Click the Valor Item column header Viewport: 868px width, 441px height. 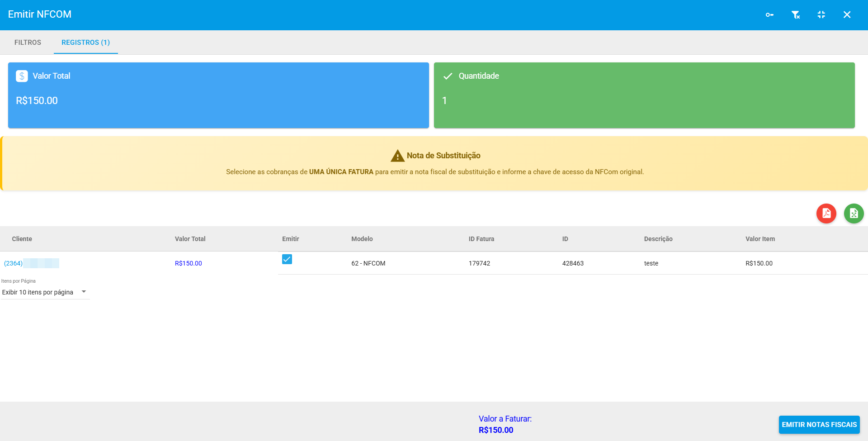[760, 239]
